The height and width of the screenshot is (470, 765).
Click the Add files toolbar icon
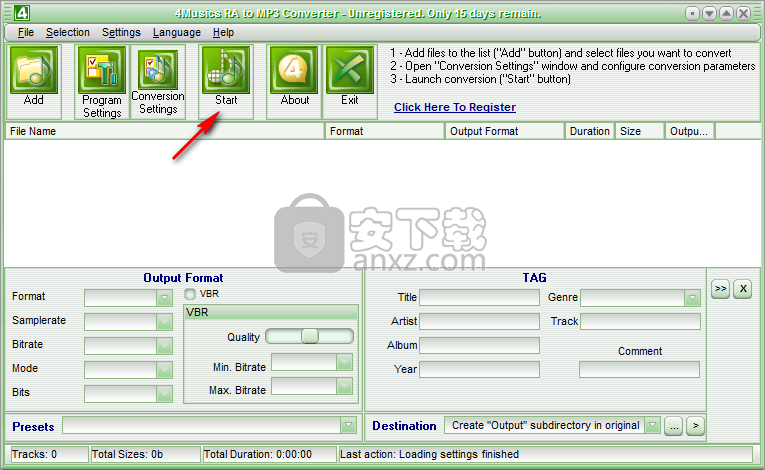click(34, 70)
